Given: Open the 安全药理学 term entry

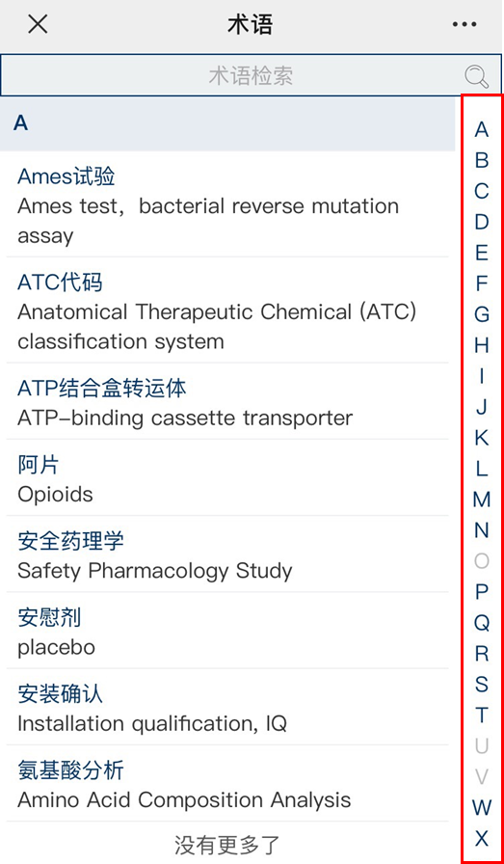Looking at the screenshot, I should [x=227, y=554].
